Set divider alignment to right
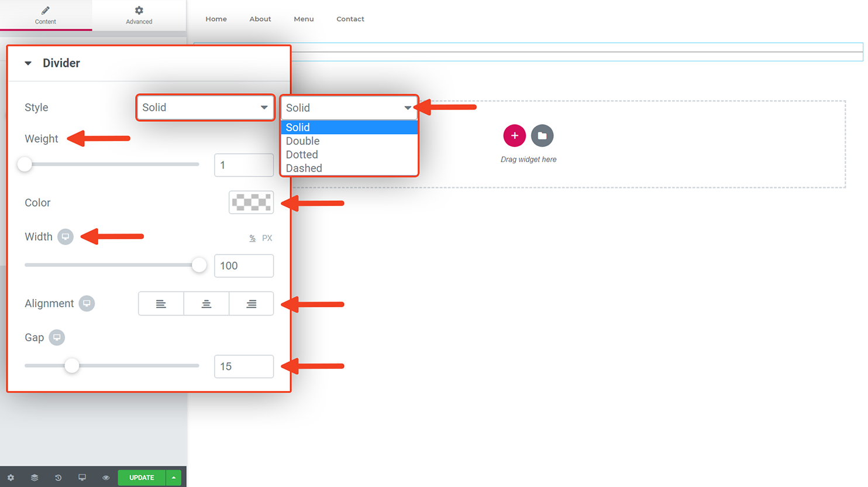 252,303
